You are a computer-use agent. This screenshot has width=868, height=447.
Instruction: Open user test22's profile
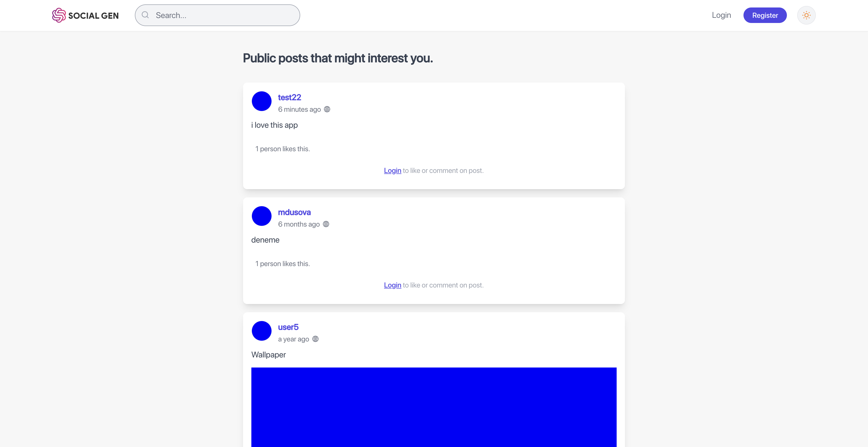(x=289, y=98)
